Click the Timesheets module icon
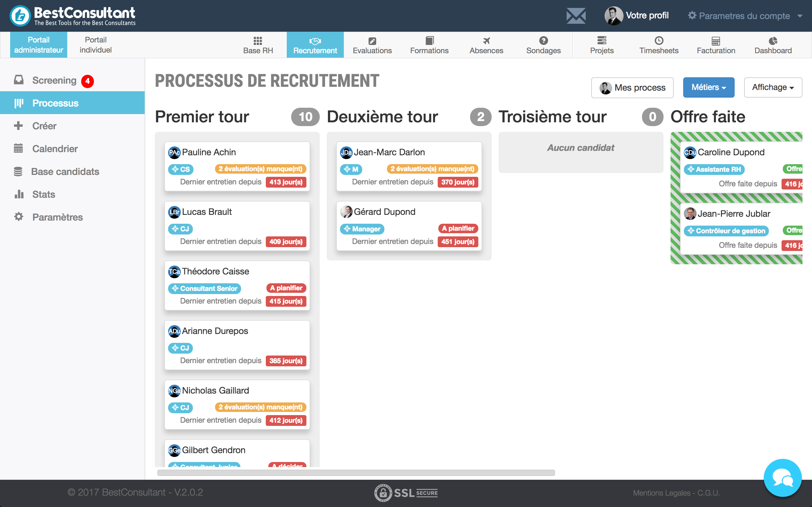Screen dimensions: 812x507 click(659, 40)
